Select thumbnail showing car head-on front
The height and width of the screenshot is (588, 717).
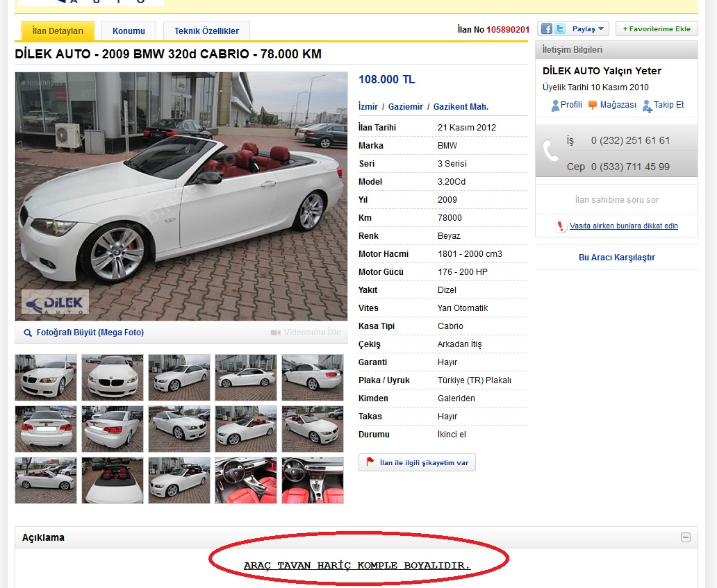113,378
